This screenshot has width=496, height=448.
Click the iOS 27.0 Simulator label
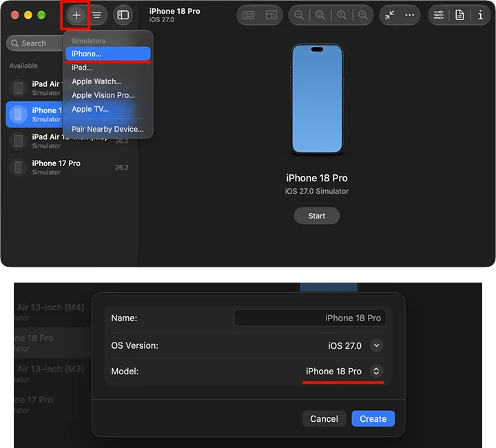[x=317, y=192]
